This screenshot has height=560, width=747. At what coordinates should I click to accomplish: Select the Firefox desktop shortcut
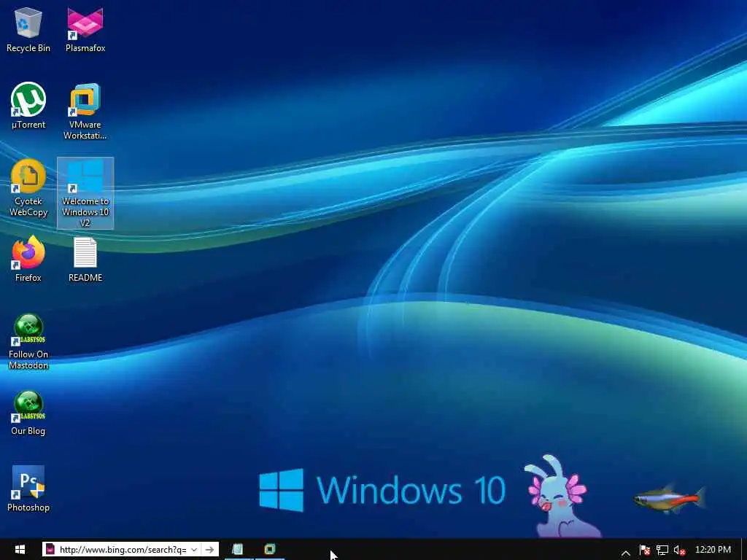[x=28, y=259]
